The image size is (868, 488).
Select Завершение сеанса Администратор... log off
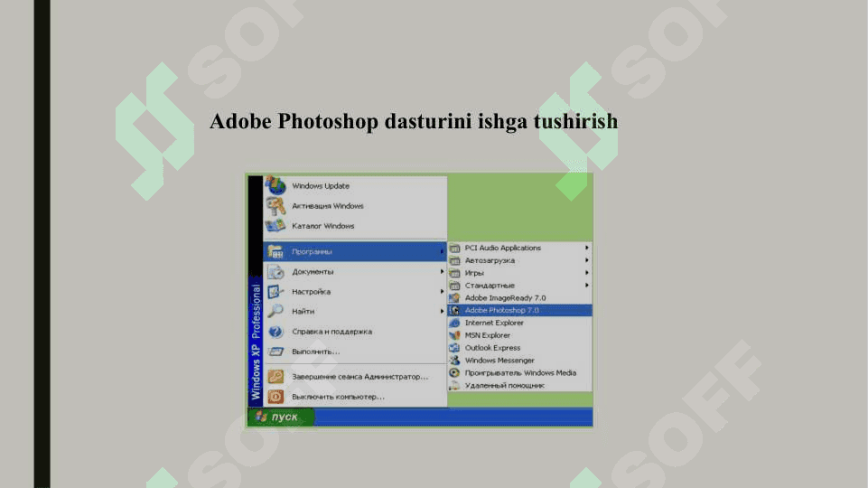[x=355, y=377]
